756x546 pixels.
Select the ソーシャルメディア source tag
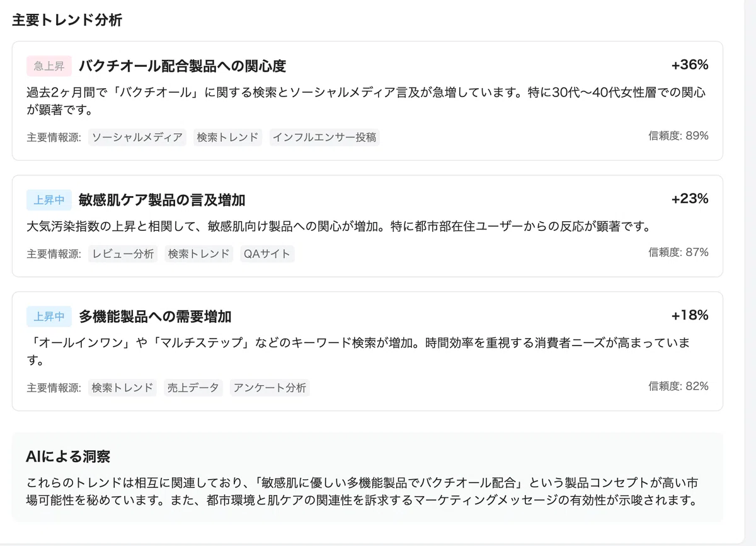coord(137,137)
